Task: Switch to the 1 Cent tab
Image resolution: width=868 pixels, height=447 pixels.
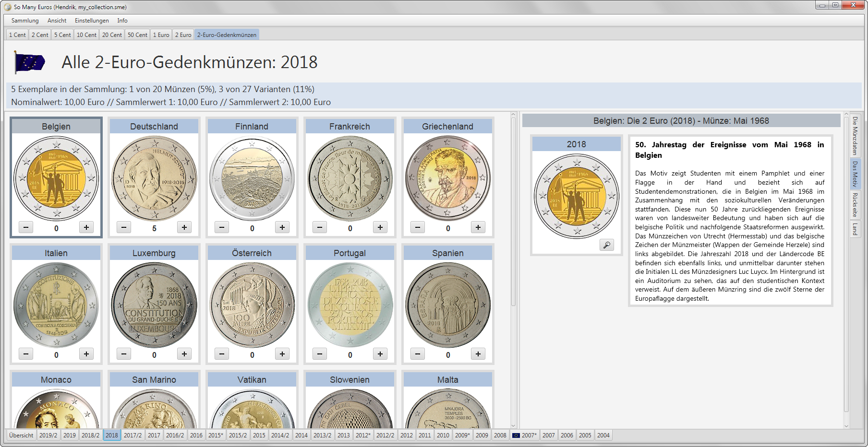Action: coord(18,35)
